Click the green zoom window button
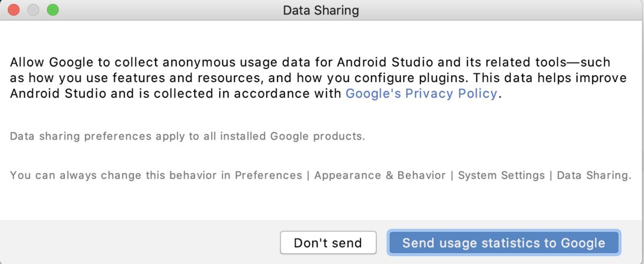The image size is (644, 264). pyautogui.click(x=53, y=10)
